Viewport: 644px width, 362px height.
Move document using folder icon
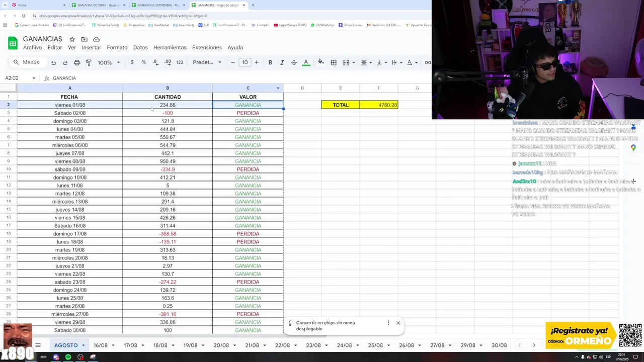pos(84,39)
